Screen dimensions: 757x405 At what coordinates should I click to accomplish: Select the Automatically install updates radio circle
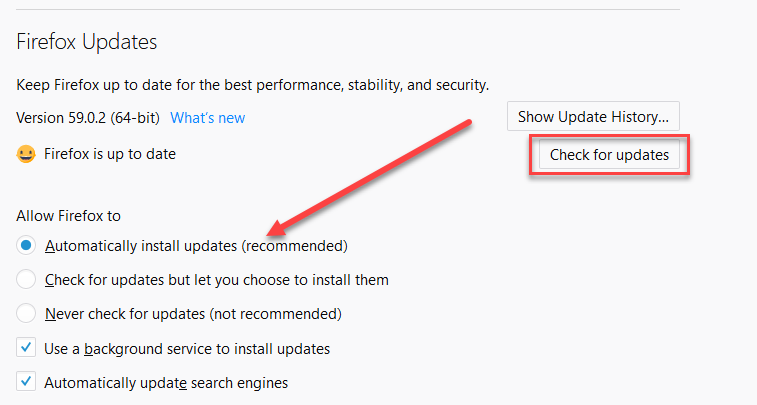point(26,245)
